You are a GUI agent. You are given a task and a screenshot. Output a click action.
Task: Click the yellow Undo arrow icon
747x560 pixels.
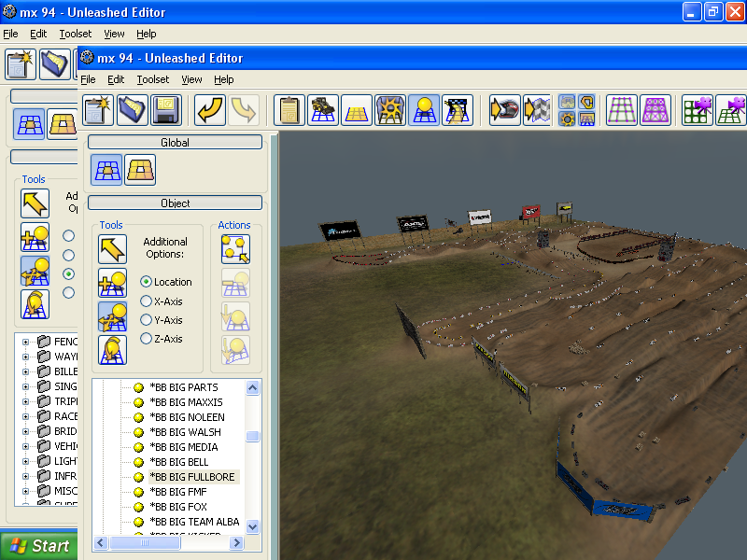[210, 110]
